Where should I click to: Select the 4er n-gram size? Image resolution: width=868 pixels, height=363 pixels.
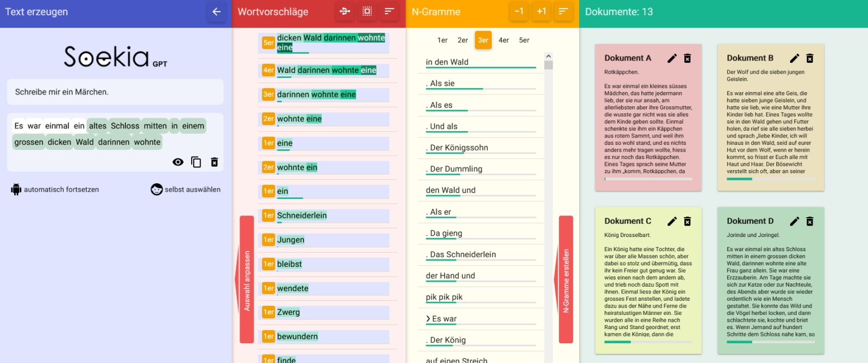pos(504,40)
